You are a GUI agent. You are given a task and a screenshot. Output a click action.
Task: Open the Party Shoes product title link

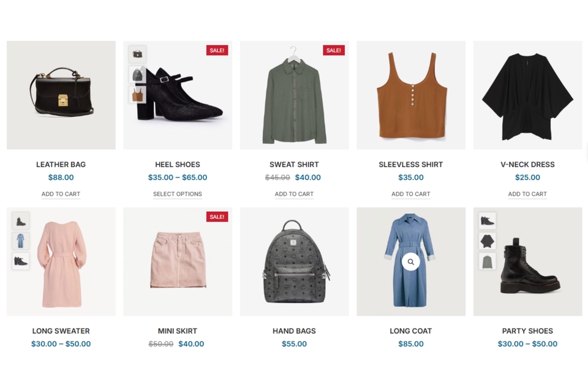(x=527, y=331)
